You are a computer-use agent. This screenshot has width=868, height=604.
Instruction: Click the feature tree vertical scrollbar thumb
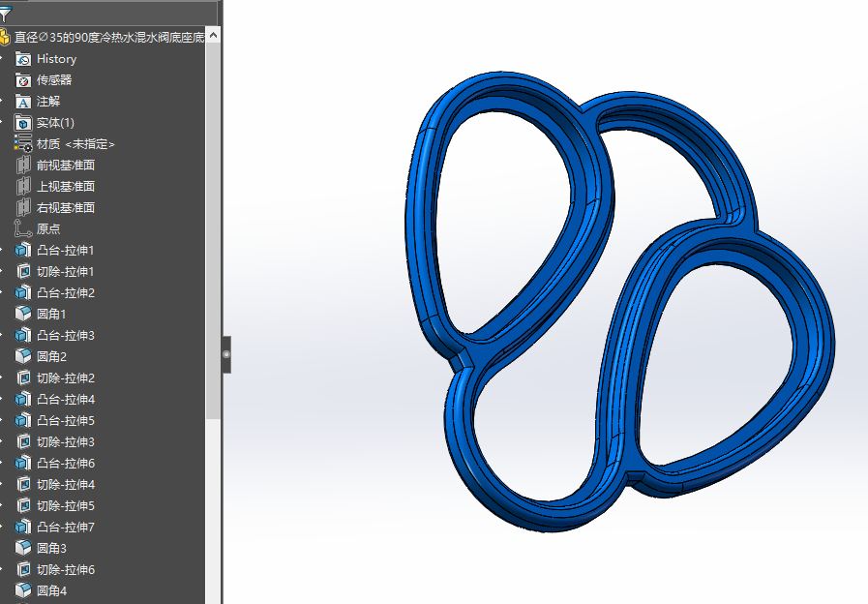(x=213, y=231)
